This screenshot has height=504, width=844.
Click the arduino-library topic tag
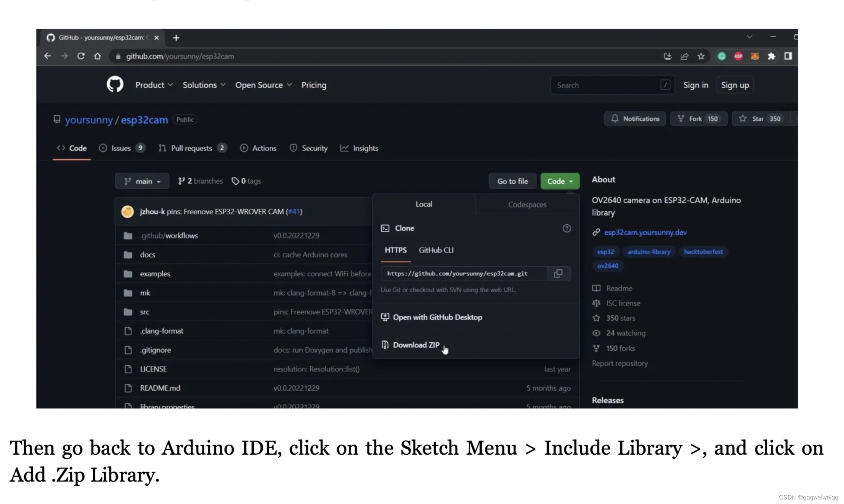[649, 252]
